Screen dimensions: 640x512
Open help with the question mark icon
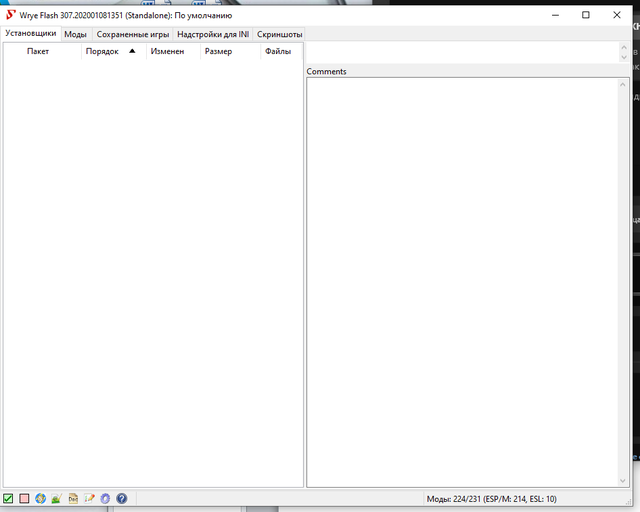[121, 498]
